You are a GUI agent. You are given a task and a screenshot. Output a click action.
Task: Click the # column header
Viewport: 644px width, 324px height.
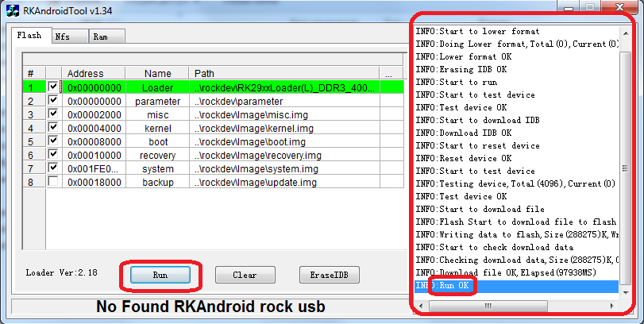pos(34,74)
